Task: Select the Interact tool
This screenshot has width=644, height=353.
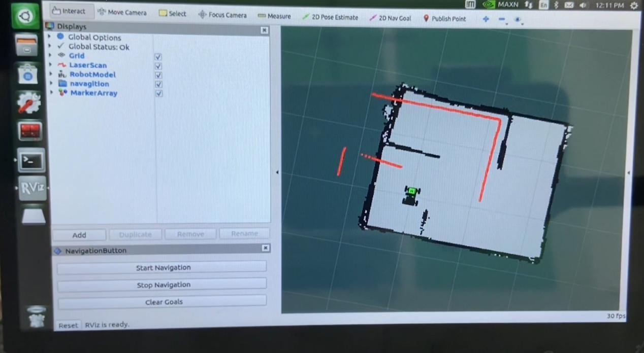Action: 68,11
